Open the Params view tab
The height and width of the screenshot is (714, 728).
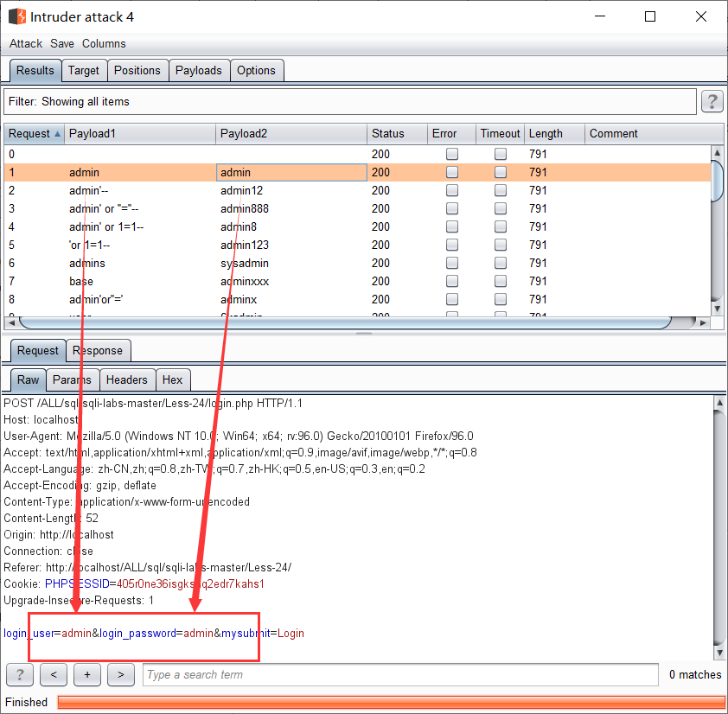72,379
